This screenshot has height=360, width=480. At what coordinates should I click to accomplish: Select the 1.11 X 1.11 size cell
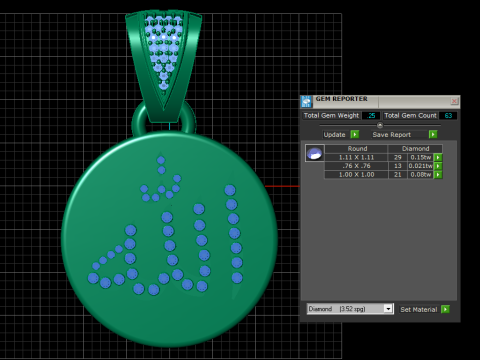[x=356, y=157]
